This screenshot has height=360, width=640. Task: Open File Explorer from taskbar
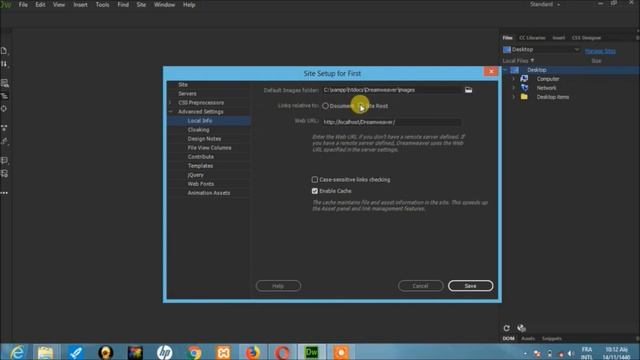click(45, 352)
